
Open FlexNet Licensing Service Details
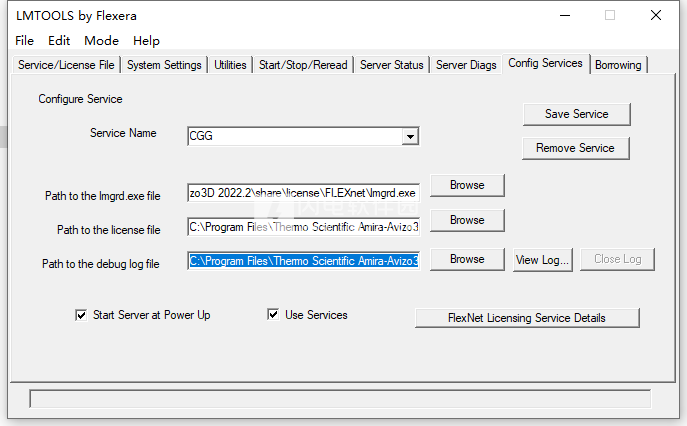coord(527,318)
